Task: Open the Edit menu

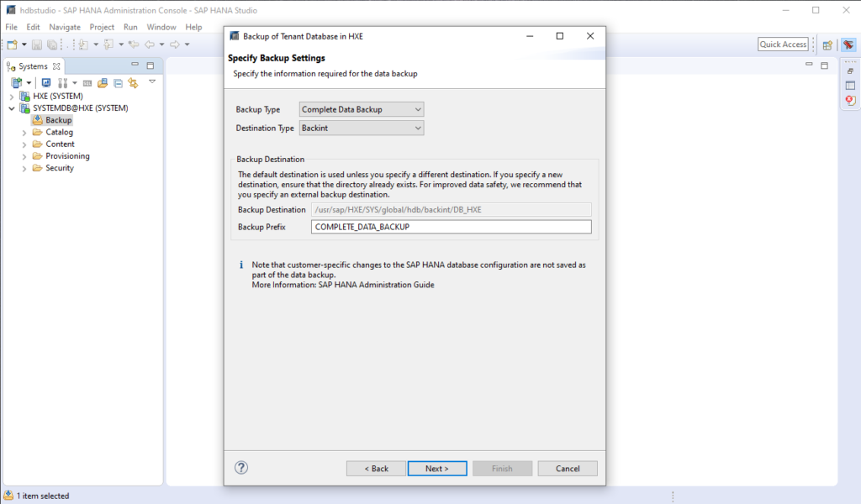Action: point(33,27)
